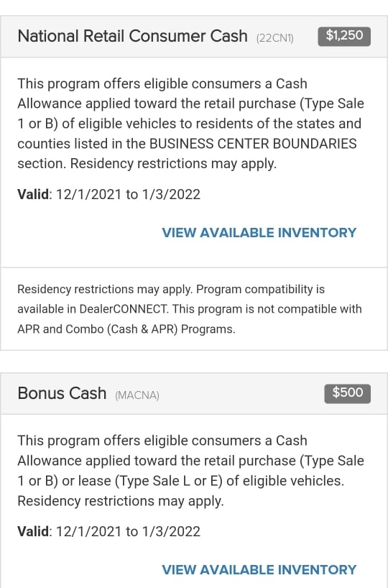The width and height of the screenshot is (388, 588).
Task: Click the validity dates for Bonus Cash
Action: click(128, 531)
